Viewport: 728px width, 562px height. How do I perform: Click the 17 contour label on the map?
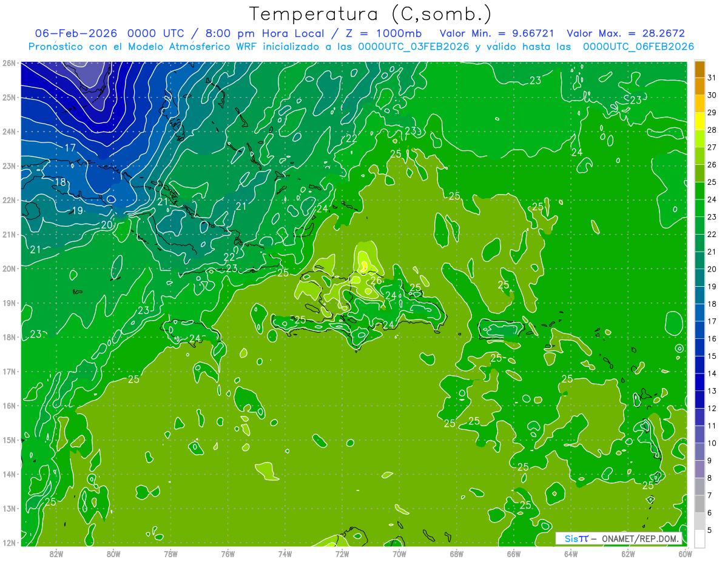70,148
